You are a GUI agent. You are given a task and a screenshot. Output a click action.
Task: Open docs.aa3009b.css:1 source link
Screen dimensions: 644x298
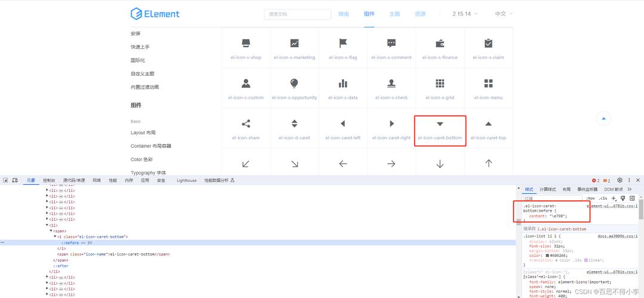(x=618, y=236)
